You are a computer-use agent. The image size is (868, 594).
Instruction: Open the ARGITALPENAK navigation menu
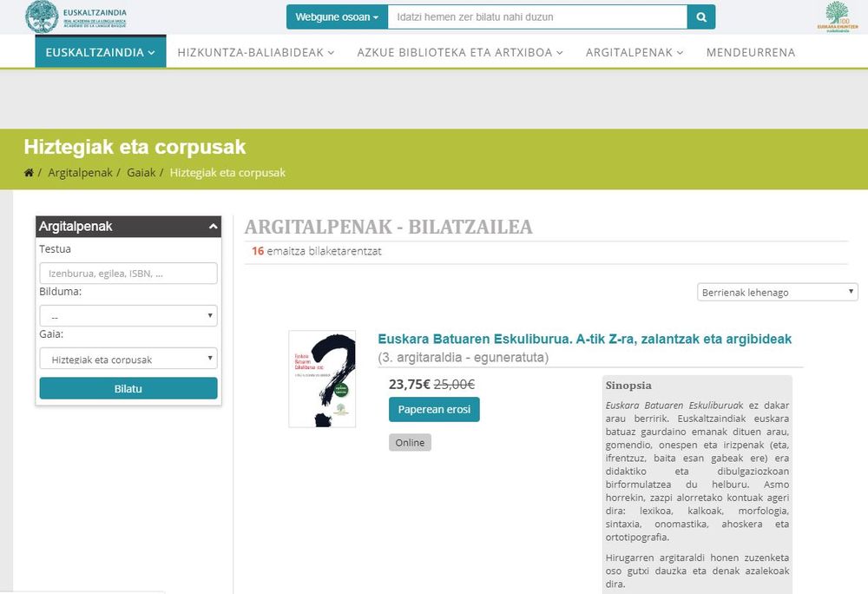point(635,52)
